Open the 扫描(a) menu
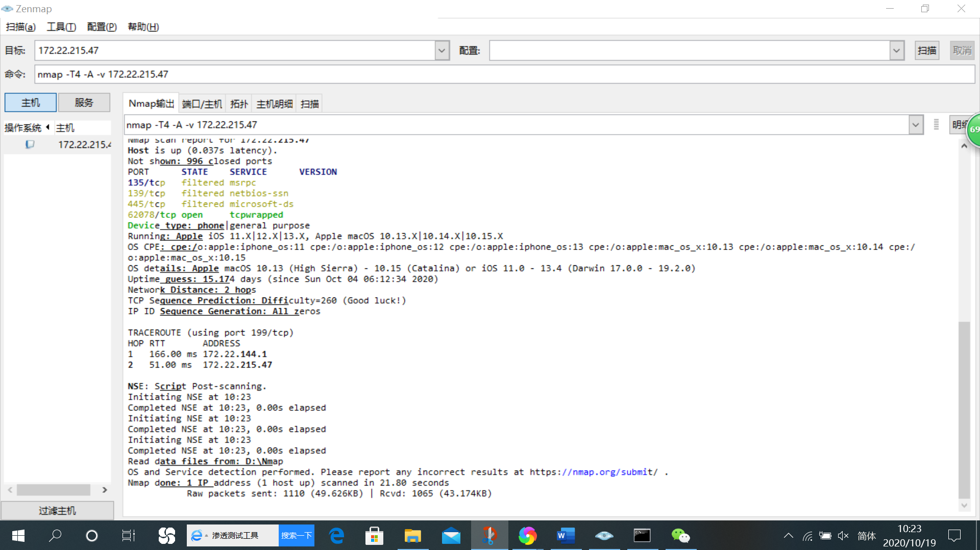The height and width of the screenshot is (550, 980). click(21, 27)
